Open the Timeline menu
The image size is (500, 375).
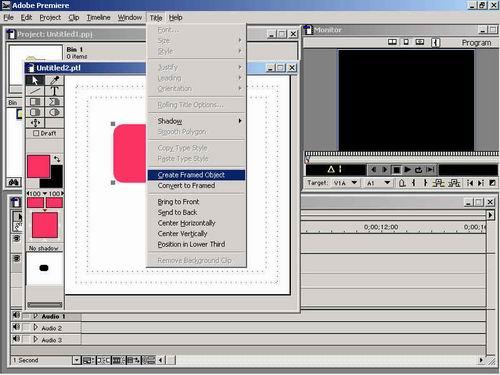pyautogui.click(x=98, y=18)
